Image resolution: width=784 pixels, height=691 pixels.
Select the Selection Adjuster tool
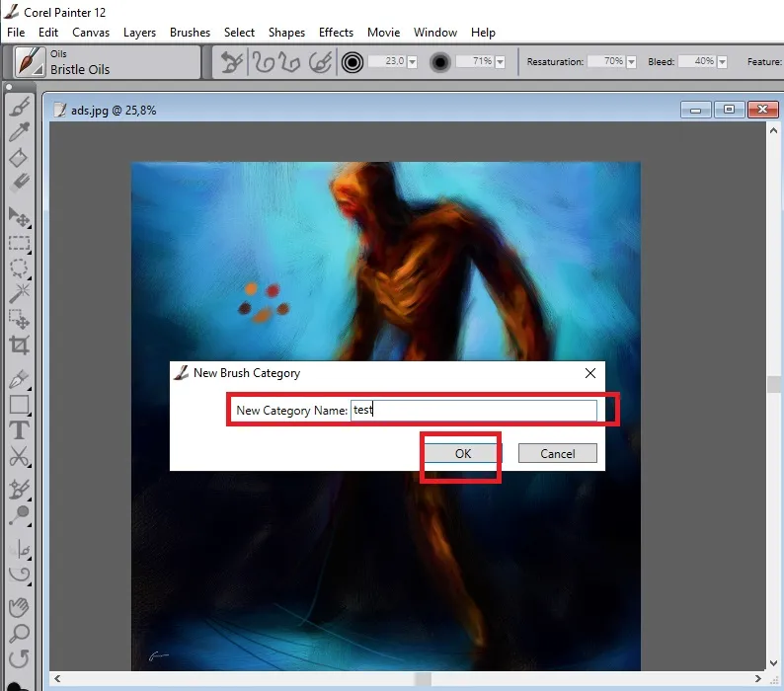click(x=20, y=319)
